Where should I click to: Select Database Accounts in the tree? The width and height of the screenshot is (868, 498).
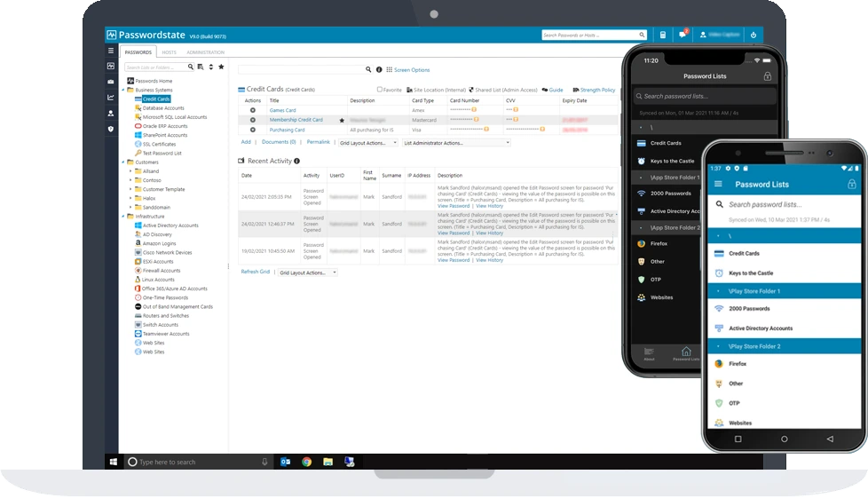tap(163, 108)
